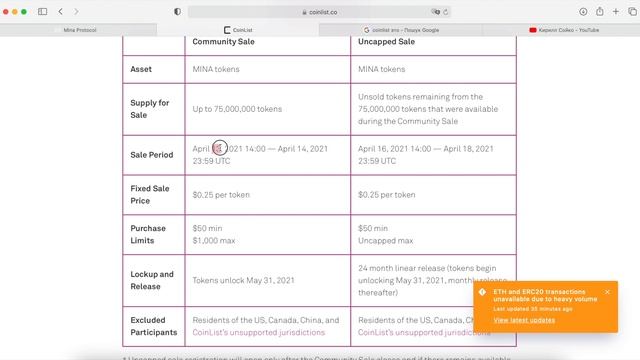Show the tab overview icon
Viewport: 640px width, 360px height.
(x=632, y=12)
